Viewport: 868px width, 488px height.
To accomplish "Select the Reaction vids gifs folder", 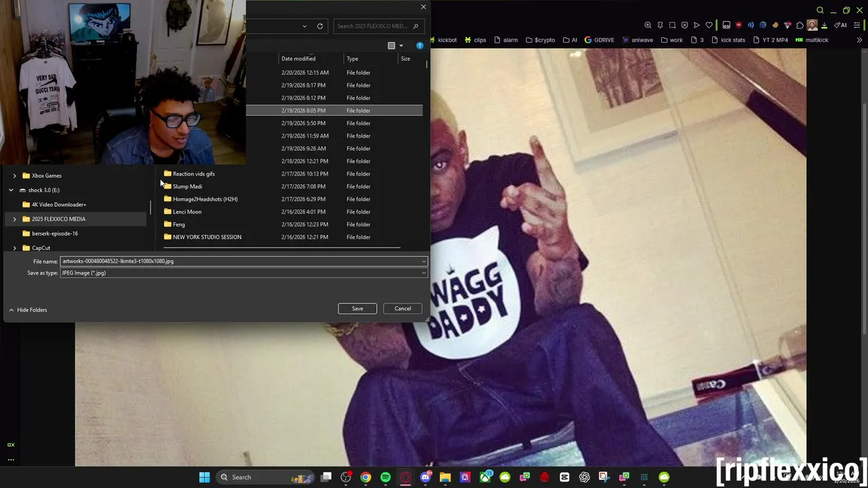I will [189, 174].
